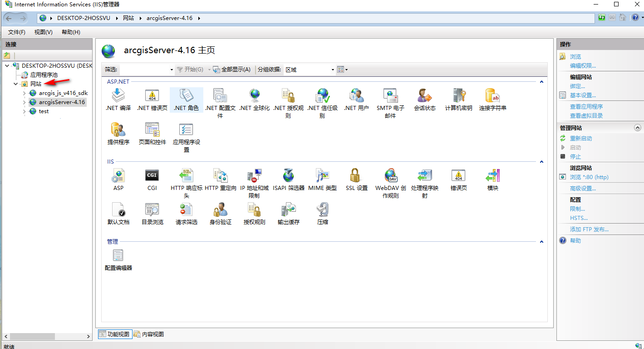Open ISAPI 筛选器 feature
Screen dimensions: 644x349
(288, 180)
